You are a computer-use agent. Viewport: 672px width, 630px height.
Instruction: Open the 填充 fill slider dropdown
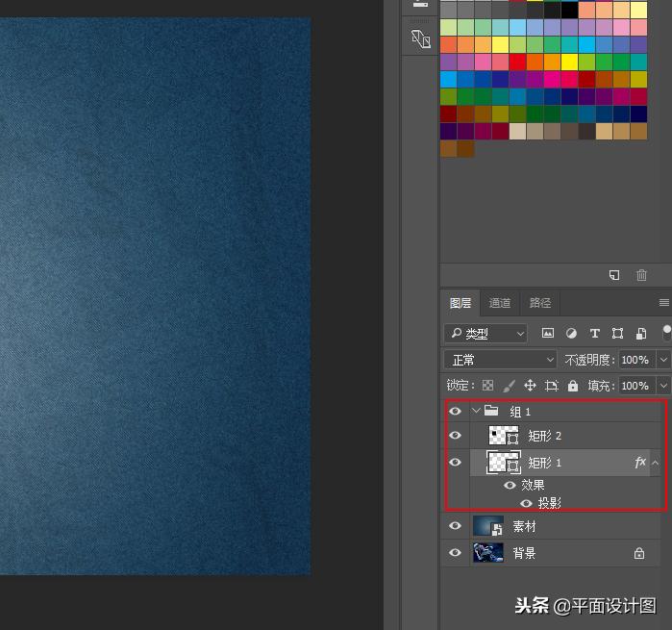pos(663,386)
